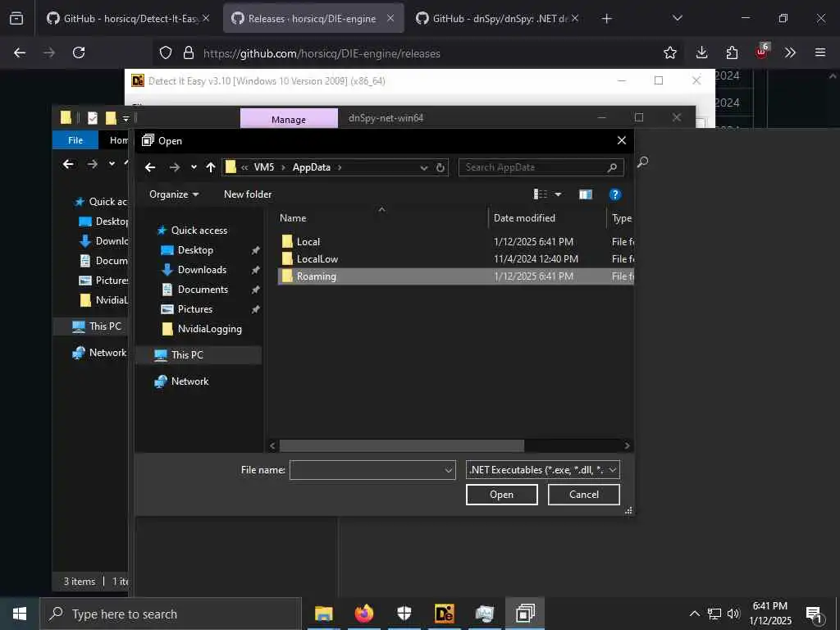The image size is (840, 630).
Task: Go up one folder level in Open dialog
Action: click(211, 167)
